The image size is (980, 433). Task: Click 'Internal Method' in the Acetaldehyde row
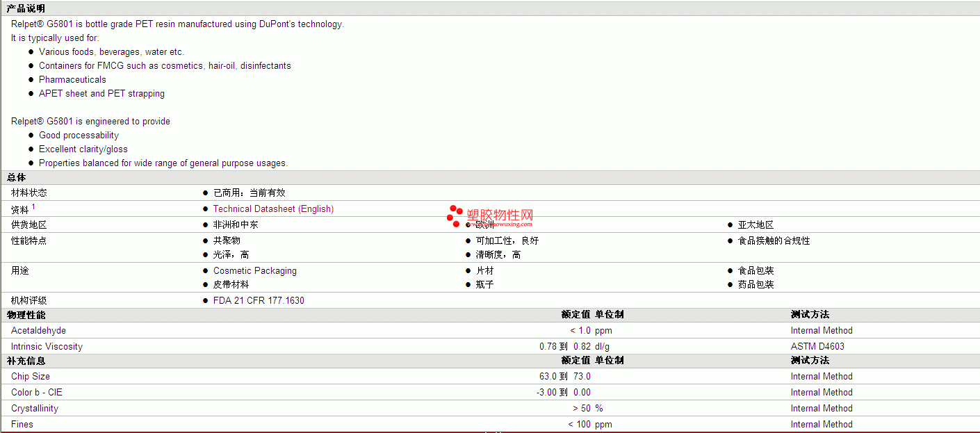(x=822, y=331)
